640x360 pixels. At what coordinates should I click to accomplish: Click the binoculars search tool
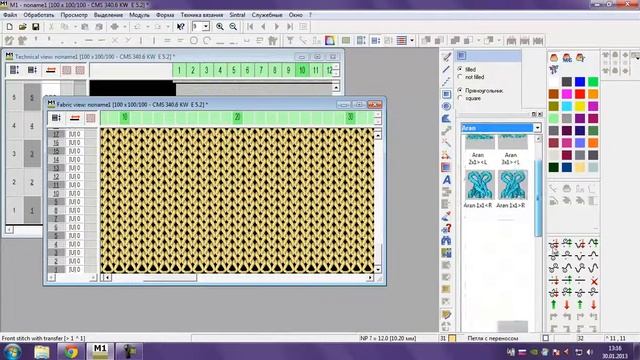tap(447, 241)
